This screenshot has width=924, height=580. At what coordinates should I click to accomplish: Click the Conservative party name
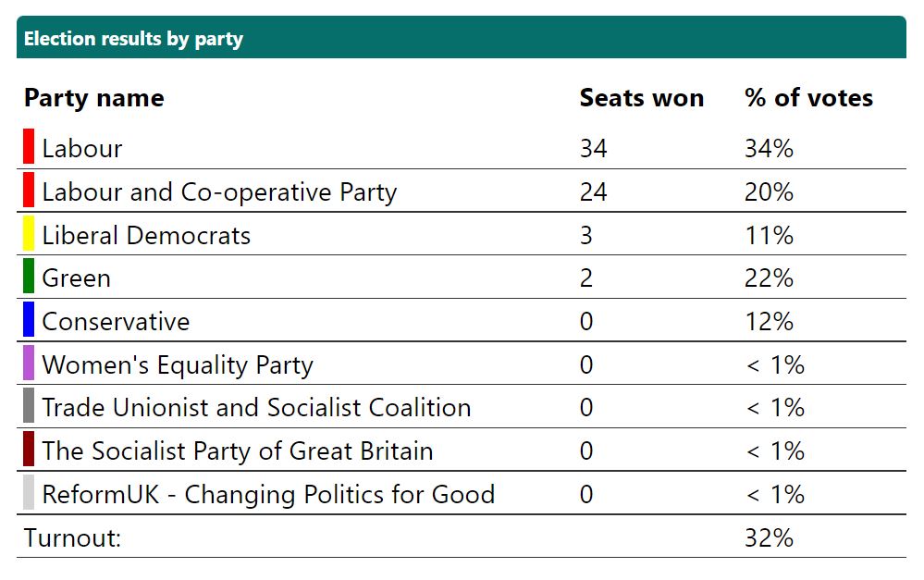116,322
